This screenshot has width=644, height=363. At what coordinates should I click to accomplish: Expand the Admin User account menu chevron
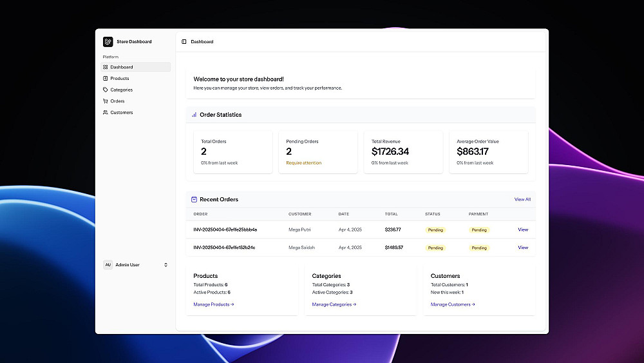point(166,265)
